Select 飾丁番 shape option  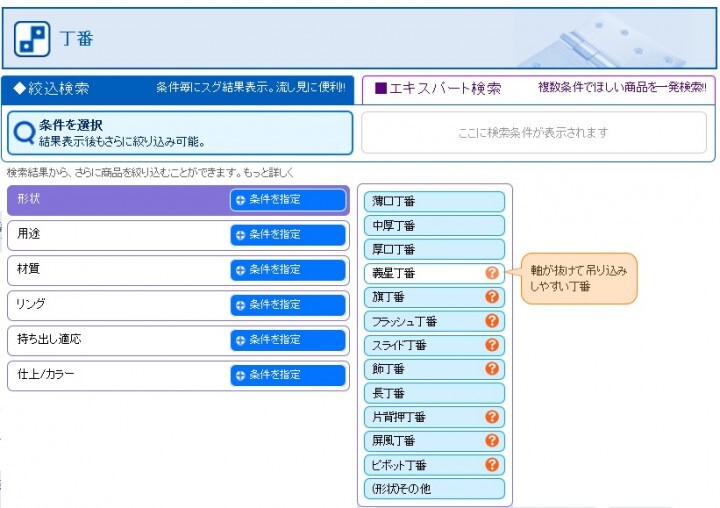(434, 368)
